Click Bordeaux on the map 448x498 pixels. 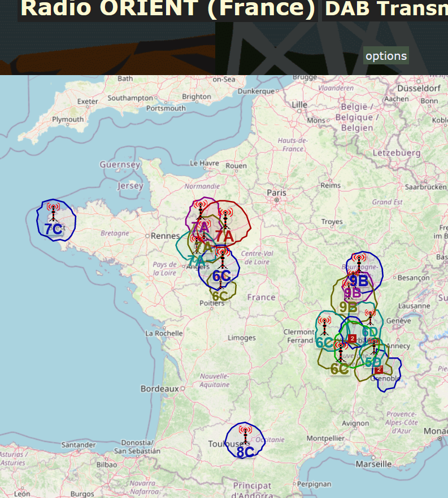[x=160, y=388]
